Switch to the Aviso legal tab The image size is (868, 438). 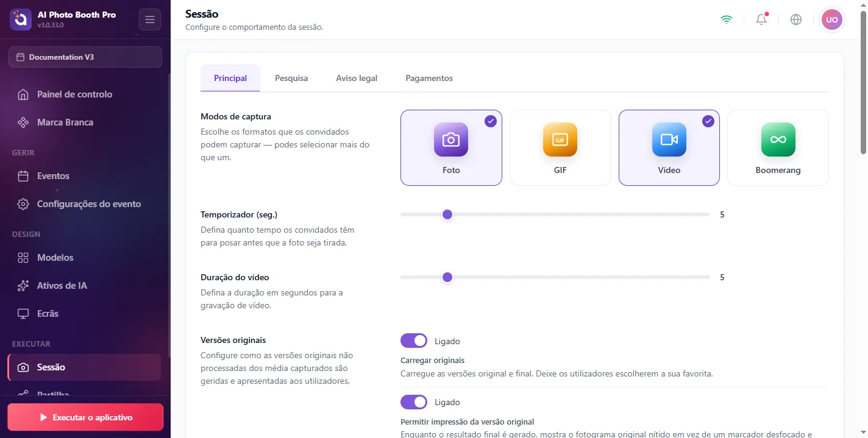coord(357,78)
